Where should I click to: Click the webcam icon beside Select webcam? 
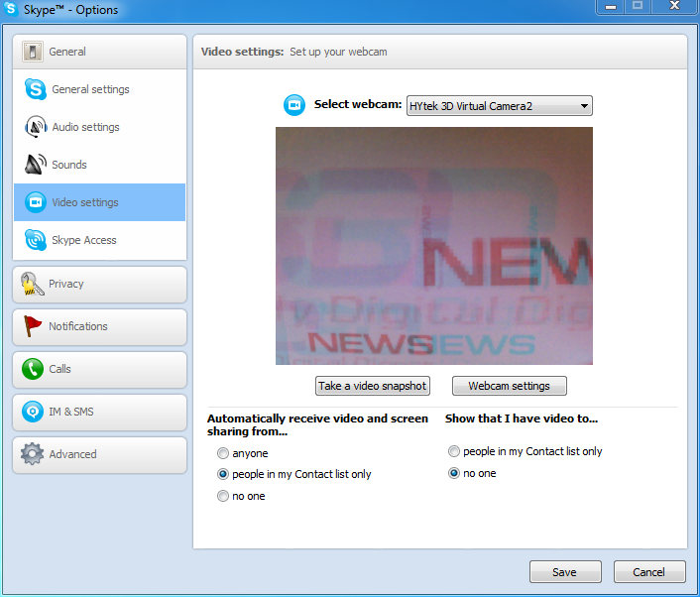click(x=294, y=105)
